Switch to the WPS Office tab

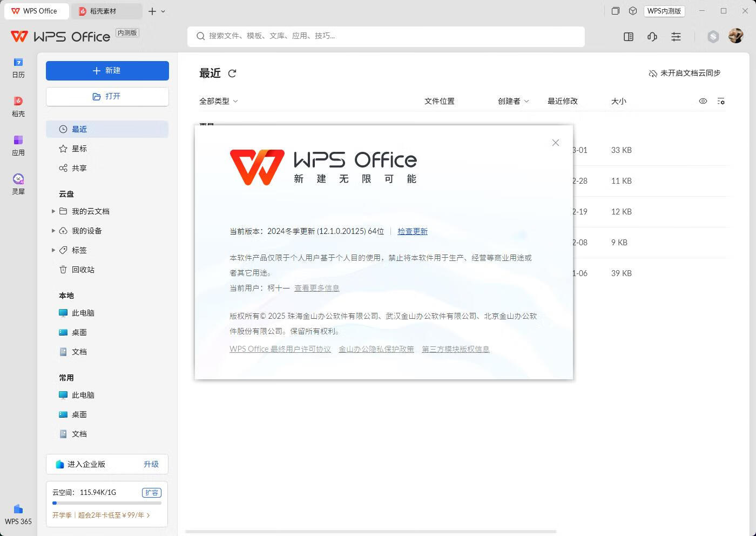[37, 11]
